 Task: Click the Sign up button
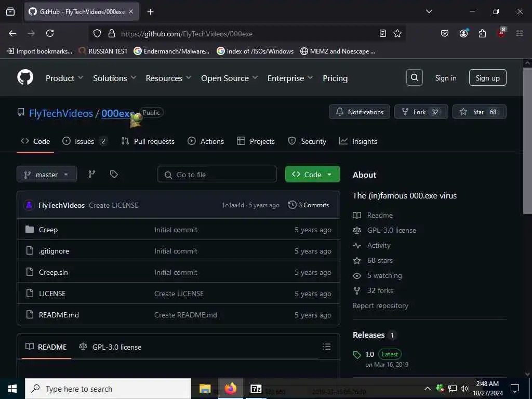487,78
